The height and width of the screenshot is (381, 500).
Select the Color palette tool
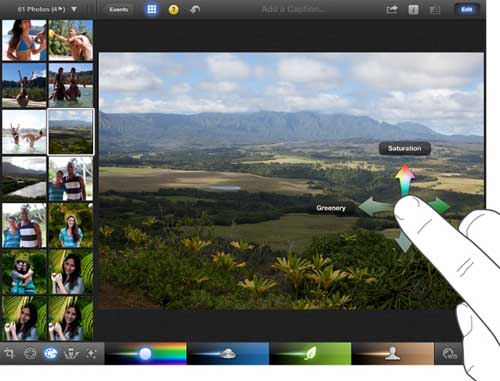(51, 353)
